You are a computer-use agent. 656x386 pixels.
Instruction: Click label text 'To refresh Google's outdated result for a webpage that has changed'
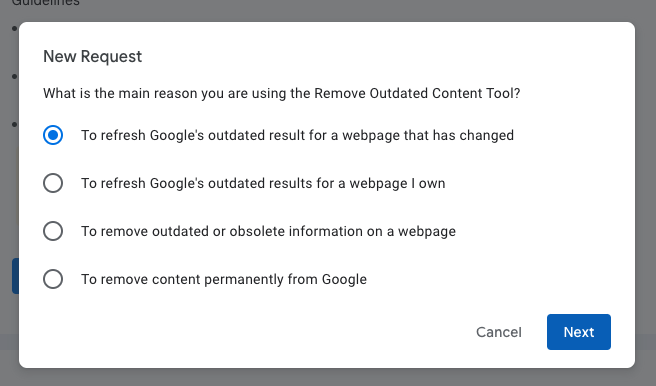click(x=297, y=135)
